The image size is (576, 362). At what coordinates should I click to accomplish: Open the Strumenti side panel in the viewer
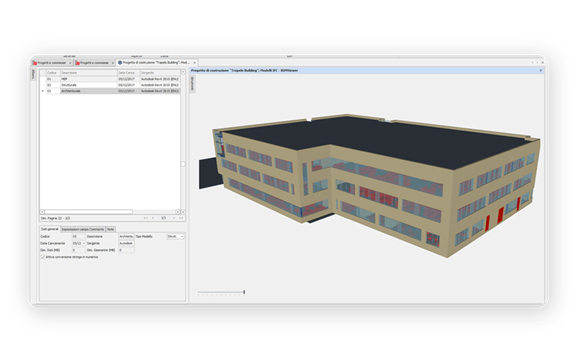(x=192, y=84)
